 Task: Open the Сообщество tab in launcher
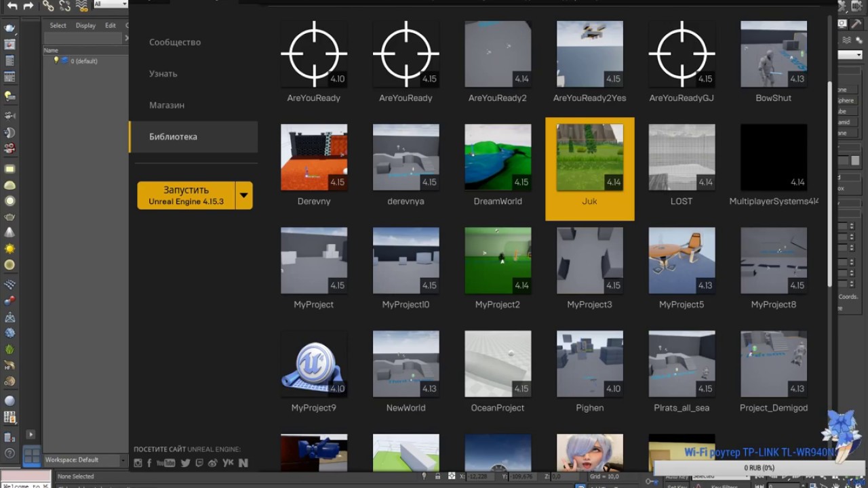click(x=175, y=42)
